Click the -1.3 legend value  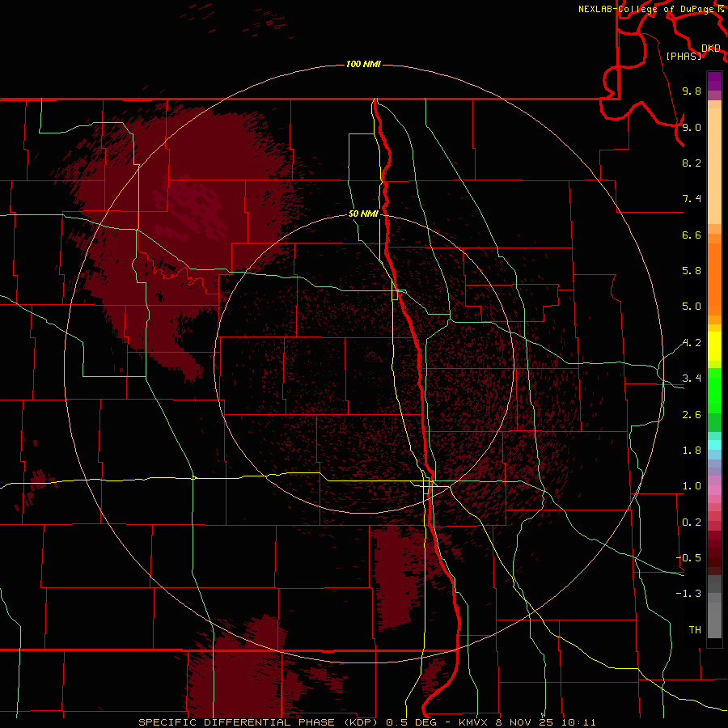point(688,594)
